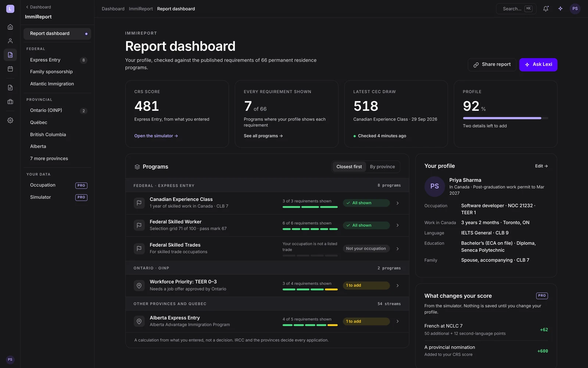Expand the Federal Skilled Worker row chevron
588x368 pixels.
pos(398,225)
